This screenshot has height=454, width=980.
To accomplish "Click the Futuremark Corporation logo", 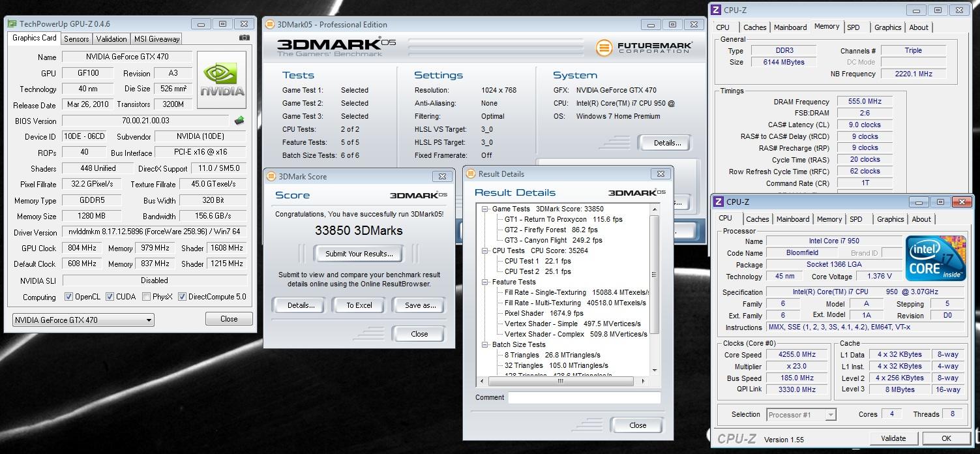I will coord(644,48).
